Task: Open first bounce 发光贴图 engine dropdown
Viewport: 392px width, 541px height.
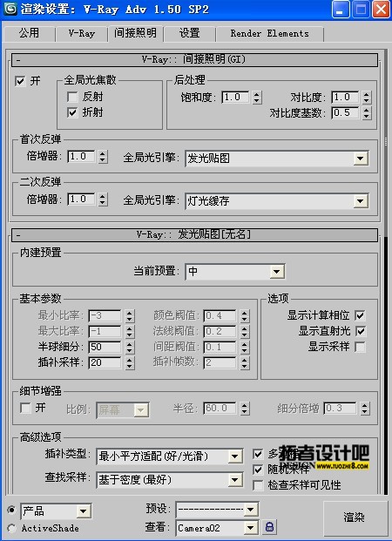Action: pos(277,159)
